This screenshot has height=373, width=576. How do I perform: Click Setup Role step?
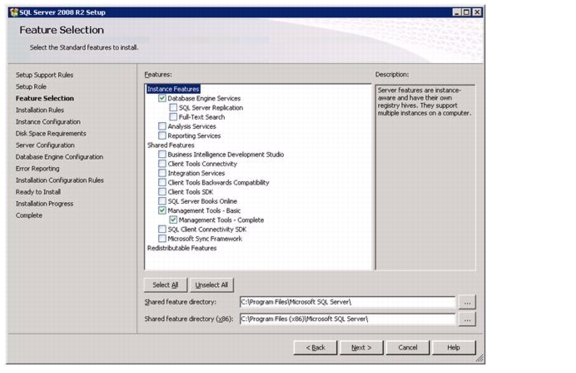[31, 87]
